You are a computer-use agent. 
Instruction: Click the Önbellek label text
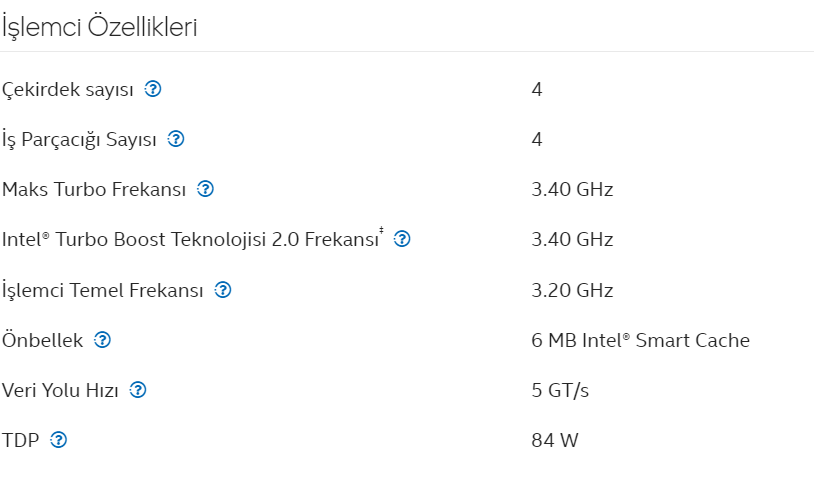42,340
